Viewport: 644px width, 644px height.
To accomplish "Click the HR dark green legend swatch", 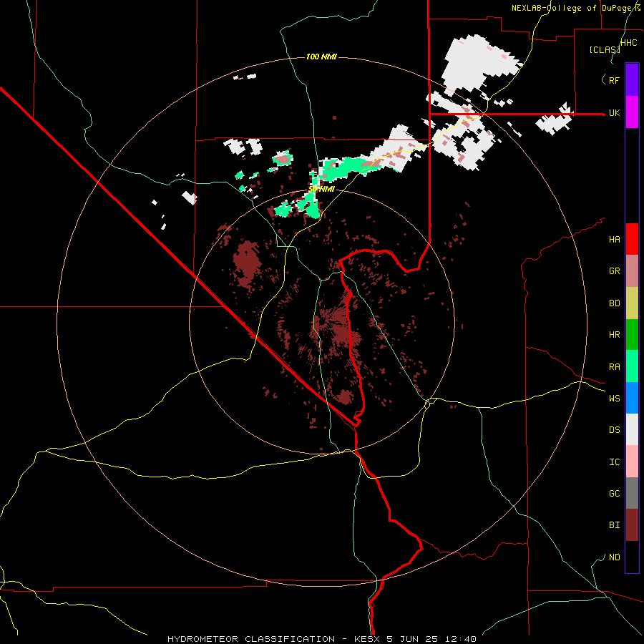I will click(x=632, y=335).
